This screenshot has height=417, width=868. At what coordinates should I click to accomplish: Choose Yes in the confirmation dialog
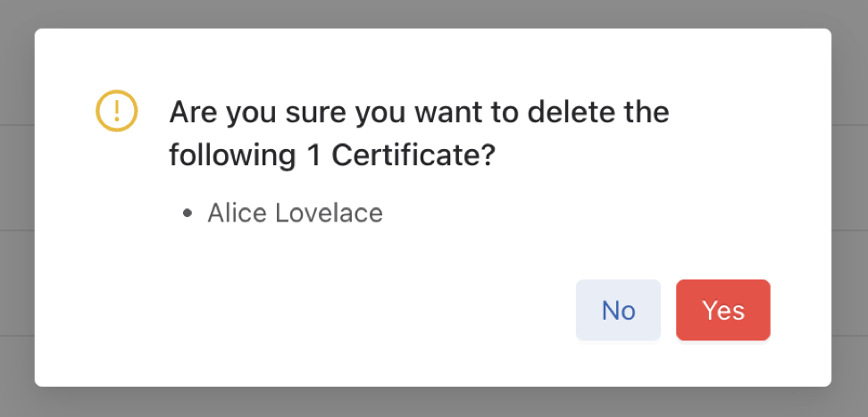[722, 310]
